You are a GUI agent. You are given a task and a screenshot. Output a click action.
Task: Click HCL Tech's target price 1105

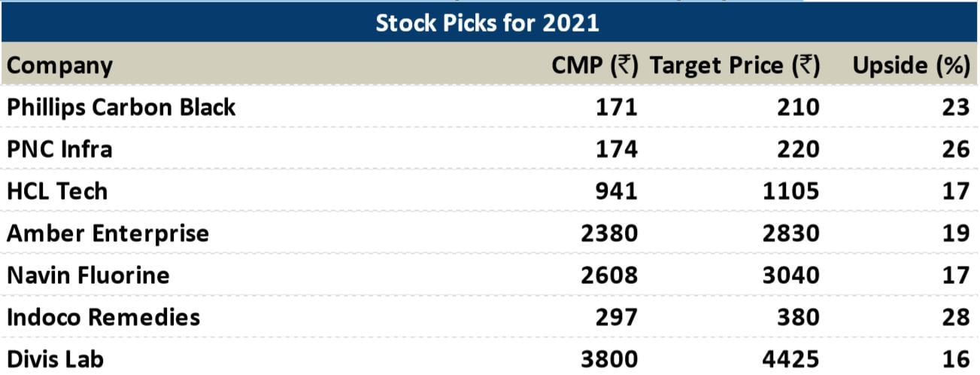click(790, 191)
